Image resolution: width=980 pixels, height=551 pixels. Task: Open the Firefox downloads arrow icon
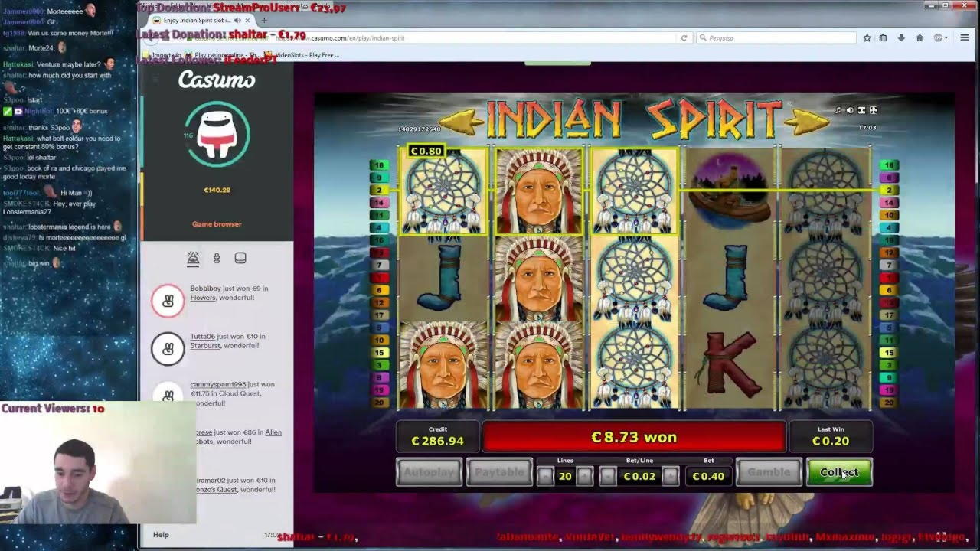(x=901, y=37)
